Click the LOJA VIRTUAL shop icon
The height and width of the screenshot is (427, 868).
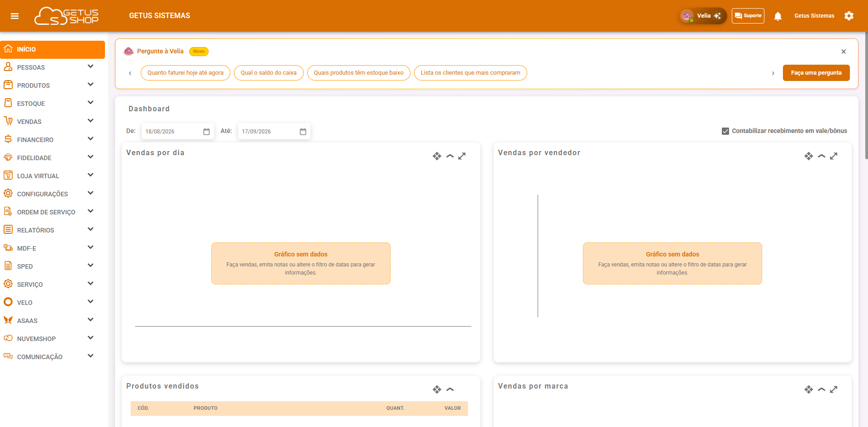pos(8,175)
